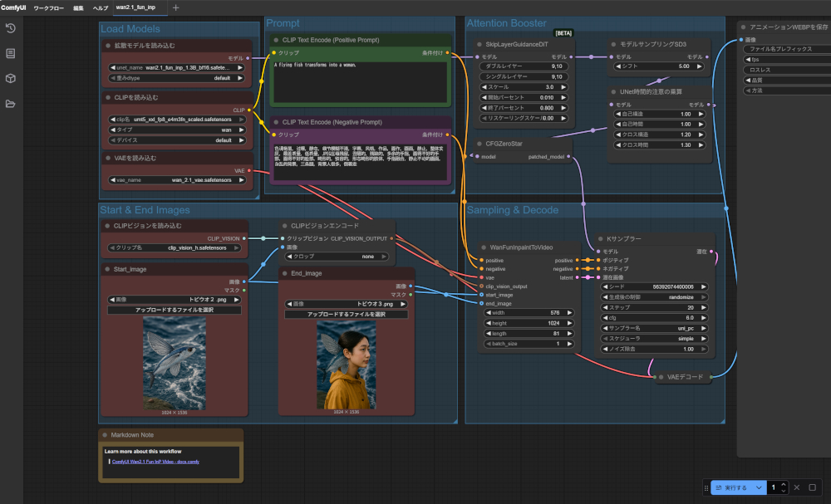The width and height of the screenshot is (831, 504).
Task: Click the square stop icon in run toolbar
Action: [813, 487]
